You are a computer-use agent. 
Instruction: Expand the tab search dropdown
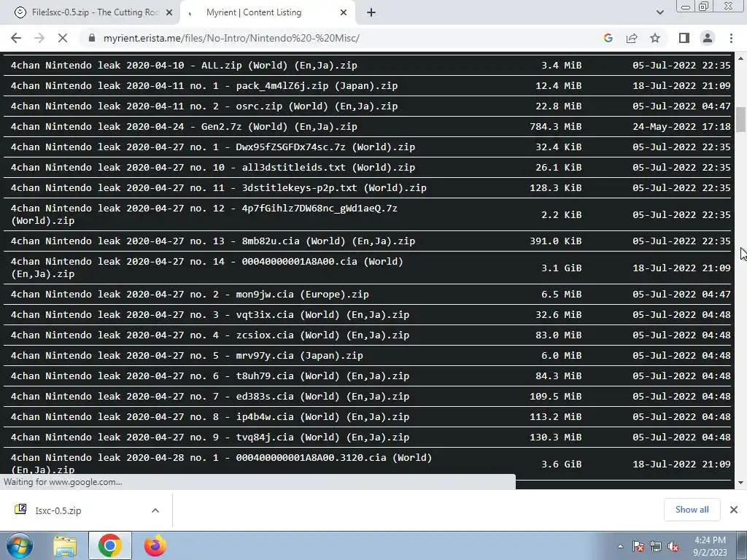[x=659, y=13]
